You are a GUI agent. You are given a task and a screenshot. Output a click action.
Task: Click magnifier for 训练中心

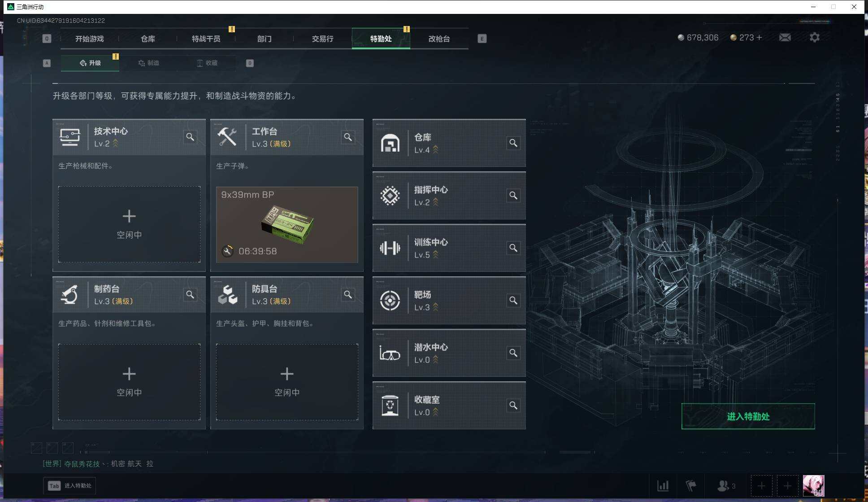click(x=513, y=248)
